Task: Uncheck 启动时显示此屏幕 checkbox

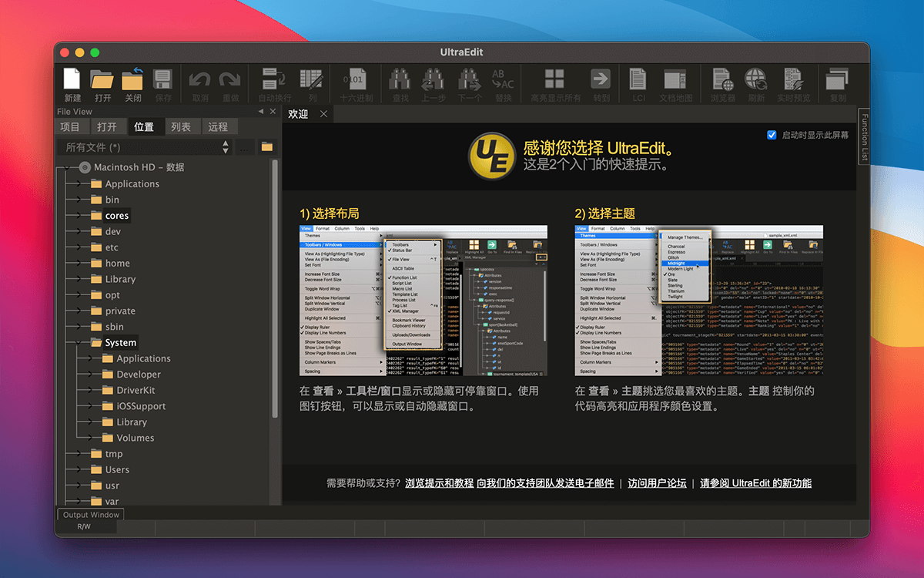Action: point(772,135)
